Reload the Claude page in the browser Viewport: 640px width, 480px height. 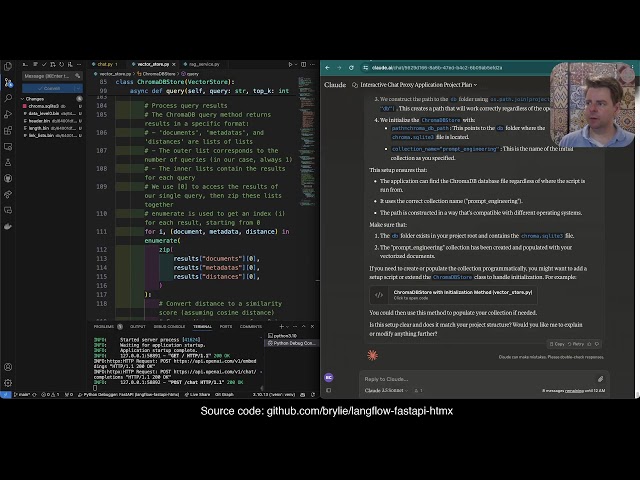(351, 68)
